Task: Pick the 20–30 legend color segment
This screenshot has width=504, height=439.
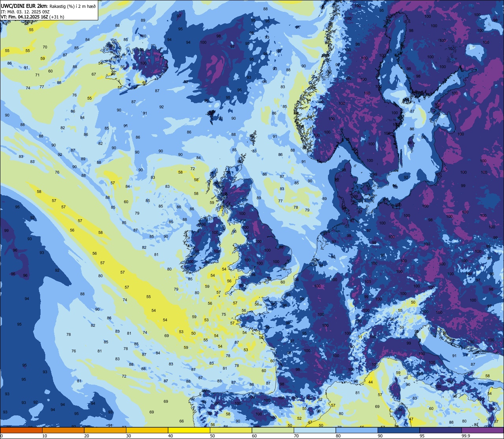Action: (105, 430)
